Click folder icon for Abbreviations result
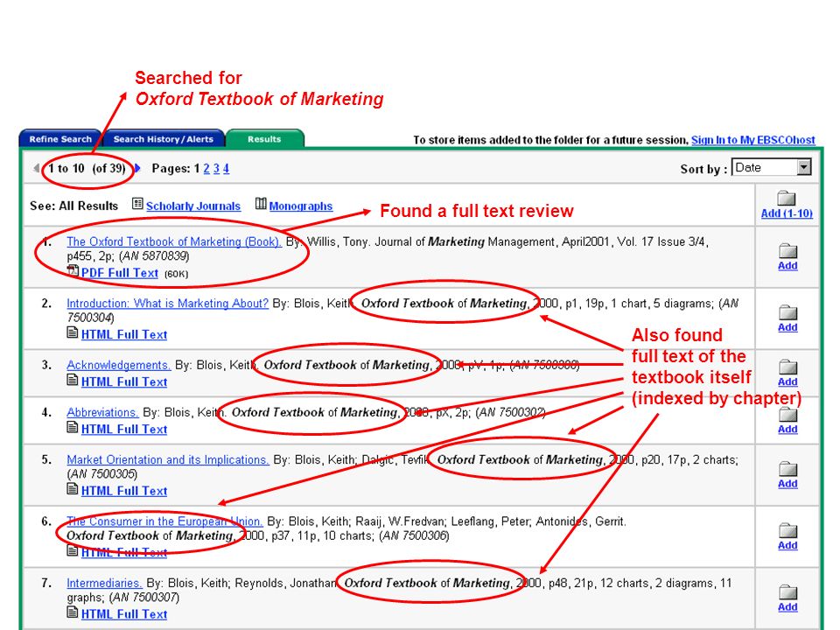Image resolution: width=840 pixels, height=630 pixels. [x=788, y=415]
